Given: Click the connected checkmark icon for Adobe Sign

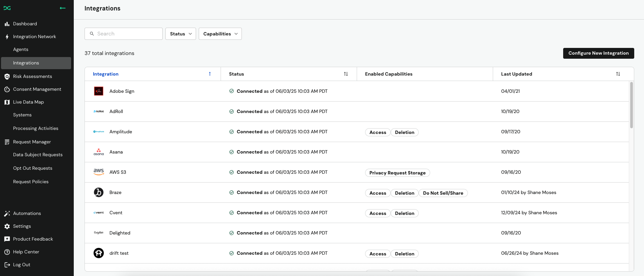Looking at the screenshot, I should (231, 91).
